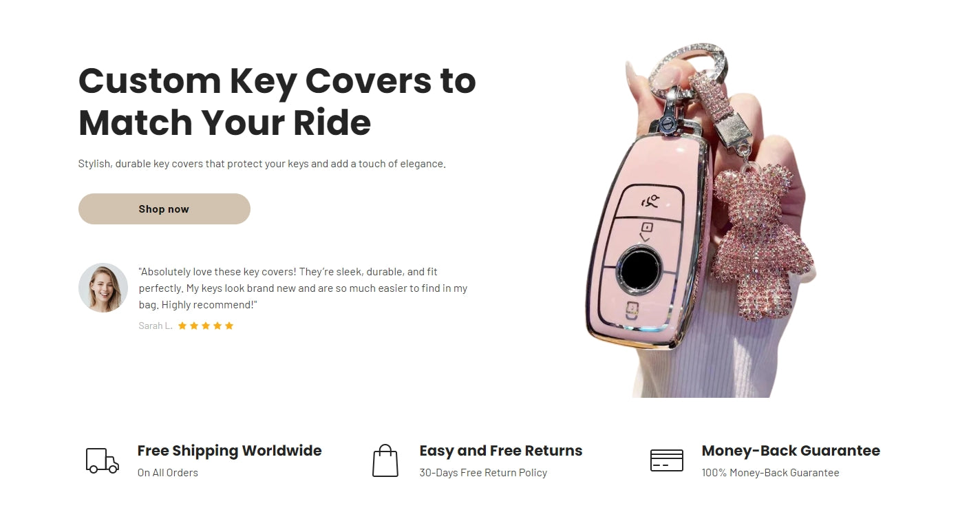Click the middle star of the rating
Viewport: 980px width, 510px height.
coord(206,326)
